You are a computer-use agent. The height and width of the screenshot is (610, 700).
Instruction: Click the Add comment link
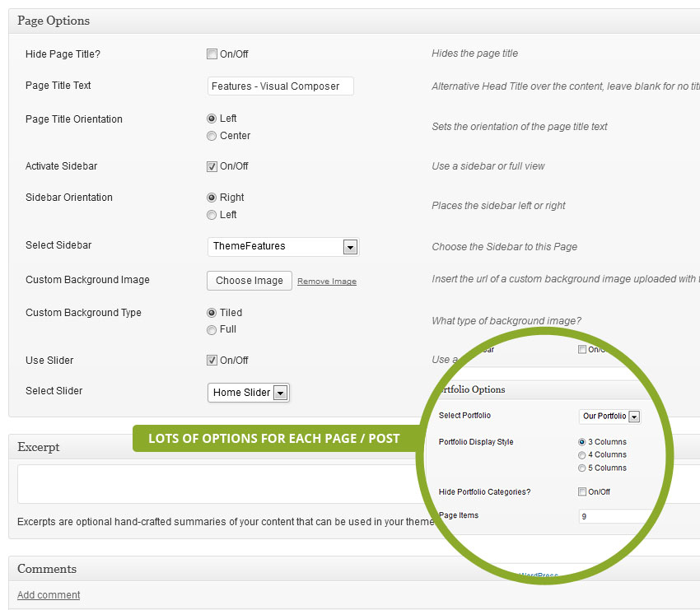[x=49, y=595]
